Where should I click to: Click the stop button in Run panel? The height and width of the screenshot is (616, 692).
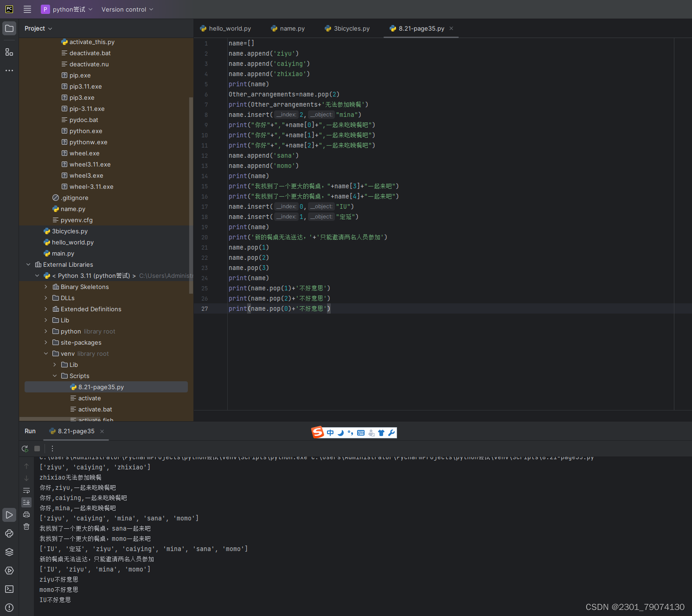pos(37,449)
